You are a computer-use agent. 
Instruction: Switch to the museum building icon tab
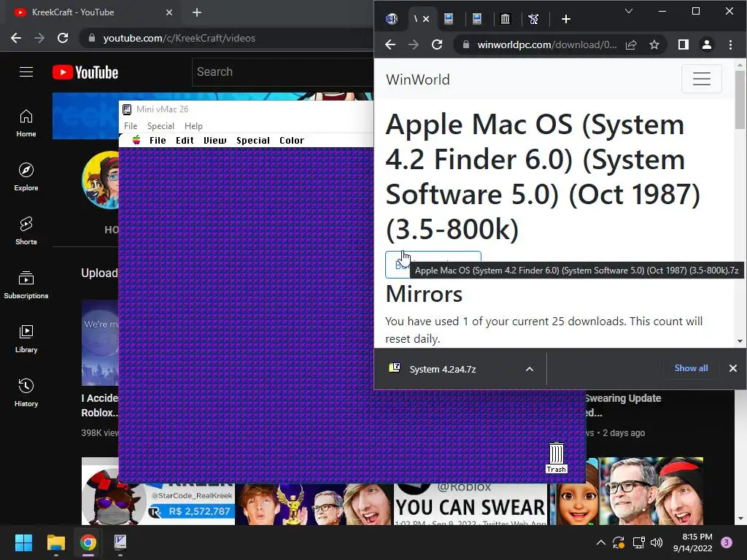[x=505, y=18]
